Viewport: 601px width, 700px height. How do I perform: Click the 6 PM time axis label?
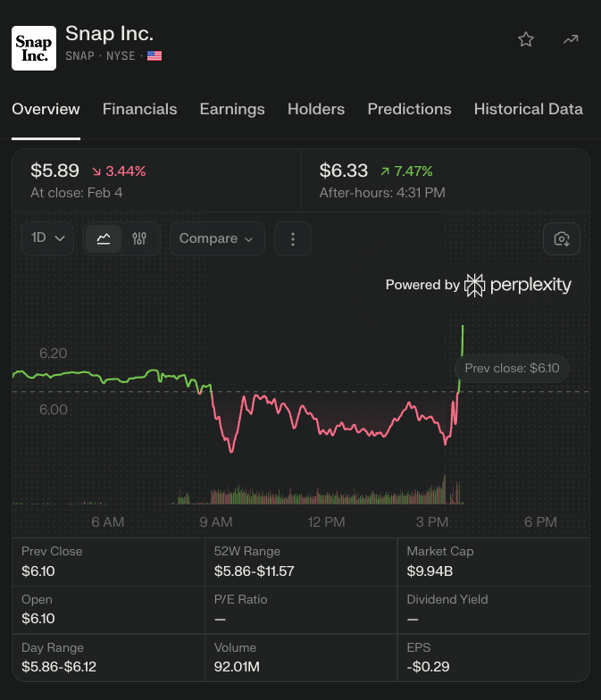click(541, 521)
